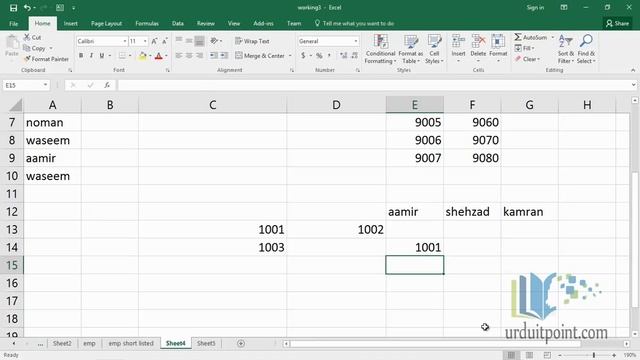Switch to the Insert tab

tap(71, 24)
